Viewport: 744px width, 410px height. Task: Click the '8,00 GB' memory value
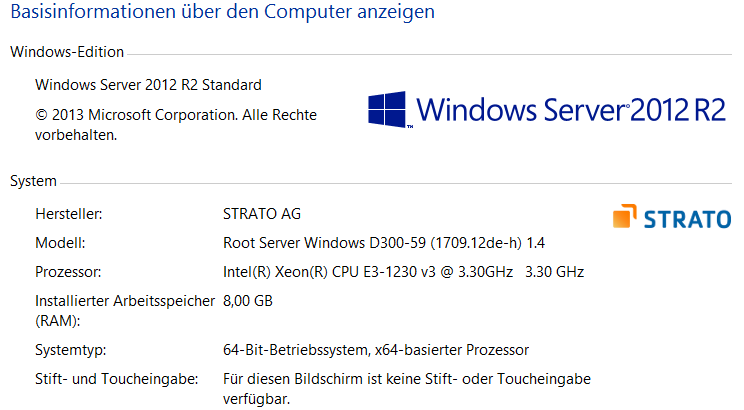tap(248, 301)
